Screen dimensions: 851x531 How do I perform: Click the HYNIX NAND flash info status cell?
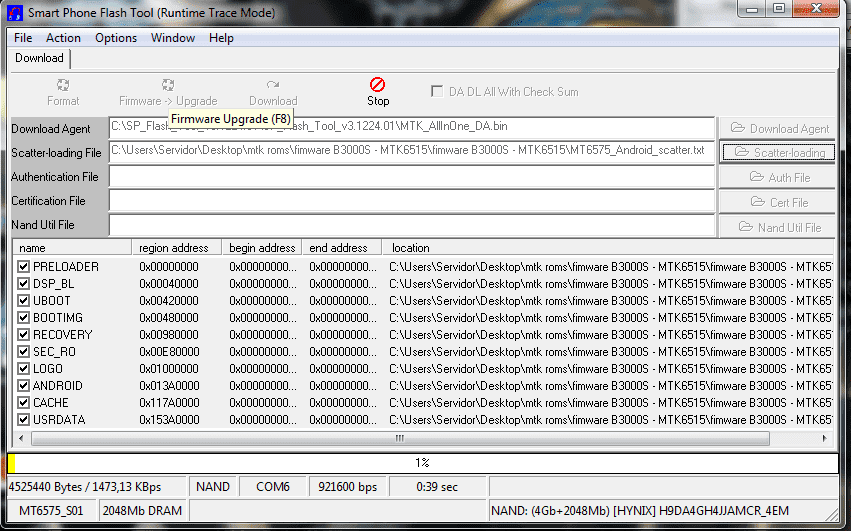pyautogui.click(x=662, y=511)
